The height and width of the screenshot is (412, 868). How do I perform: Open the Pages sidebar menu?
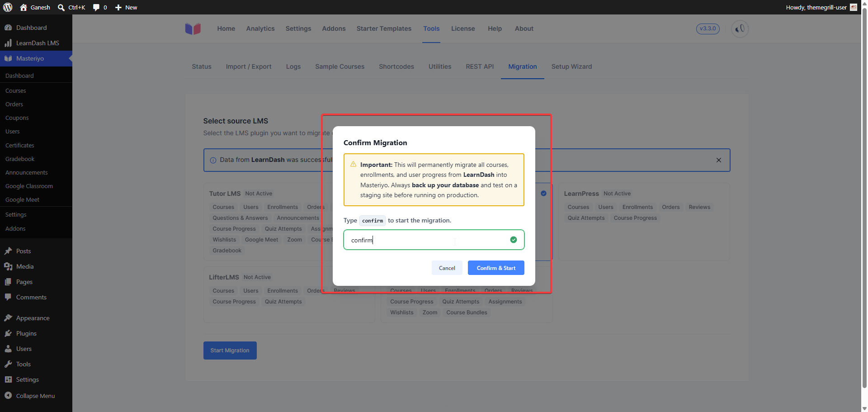pyautogui.click(x=36, y=282)
